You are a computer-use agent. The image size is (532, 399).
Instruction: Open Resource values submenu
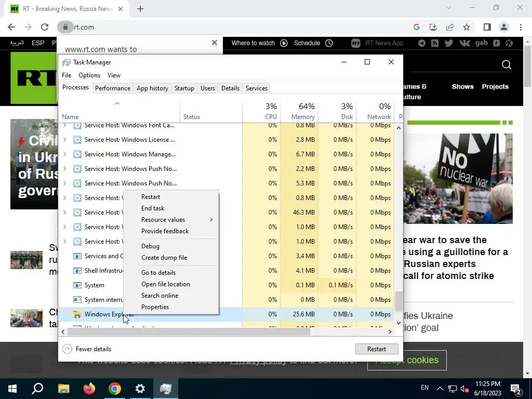[x=171, y=220]
